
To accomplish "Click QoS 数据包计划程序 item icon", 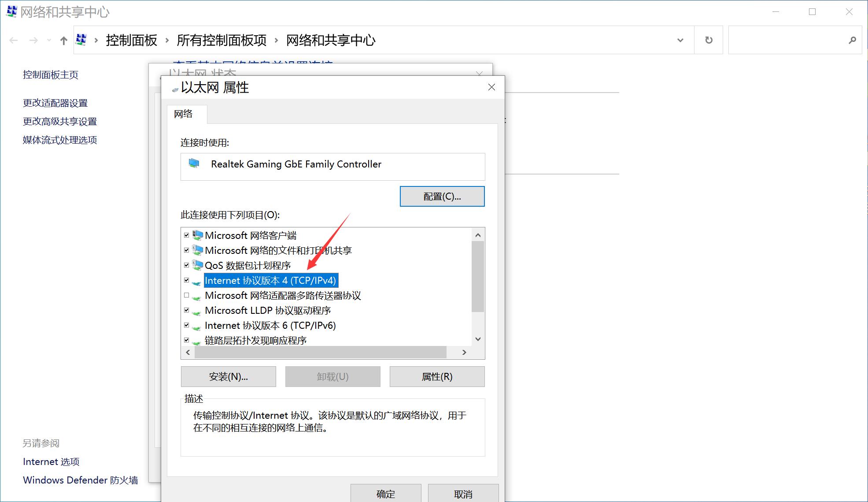I will (x=197, y=265).
